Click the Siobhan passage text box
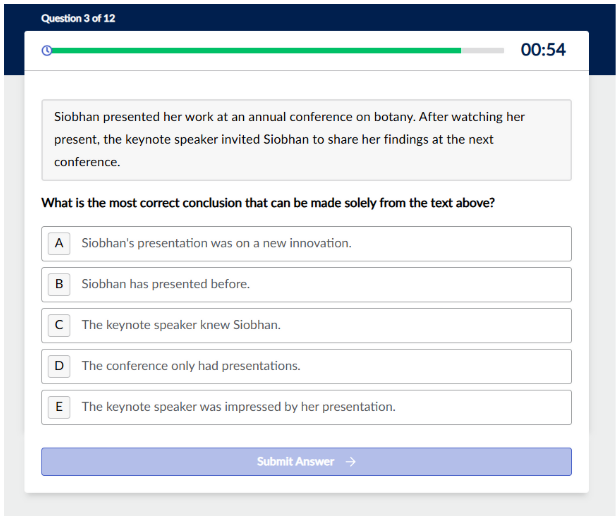The height and width of the screenshot is (521, 616). coord(306,139)
